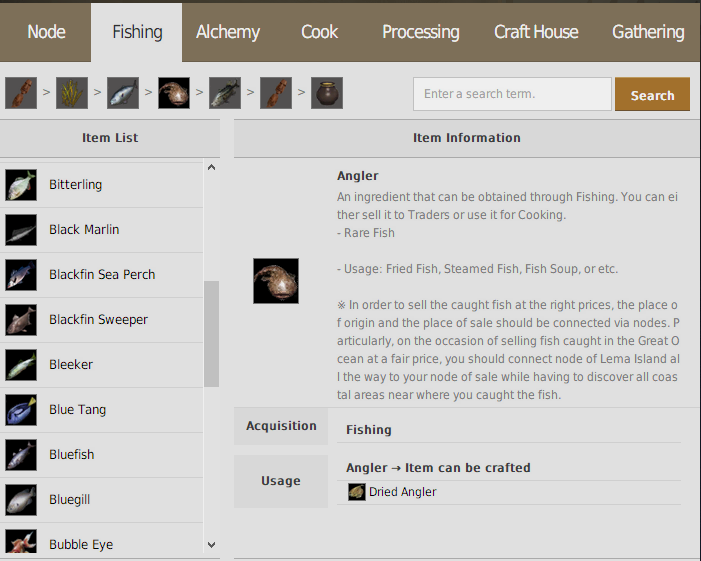Open the Cook tab
The height and width of the screenshot is (561, 701).
(319, 32)
